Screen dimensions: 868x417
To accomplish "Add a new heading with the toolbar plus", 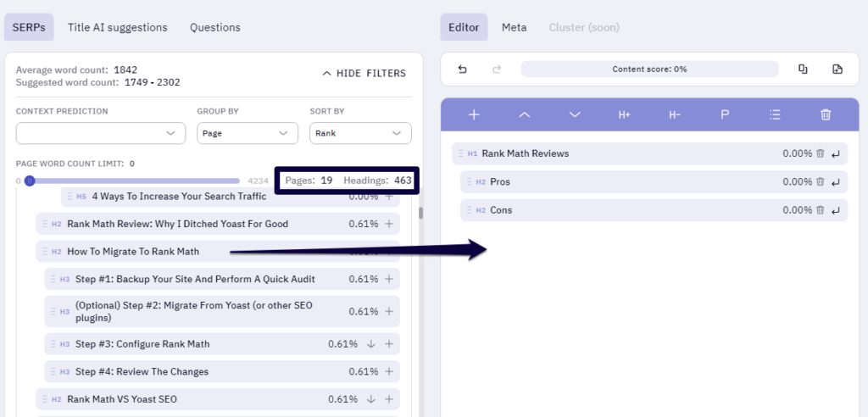I will point(474,114).
